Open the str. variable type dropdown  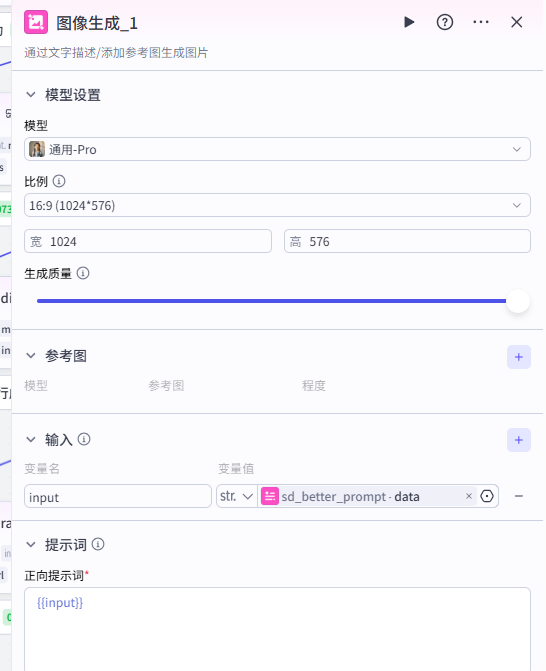[x=237, y=496]
